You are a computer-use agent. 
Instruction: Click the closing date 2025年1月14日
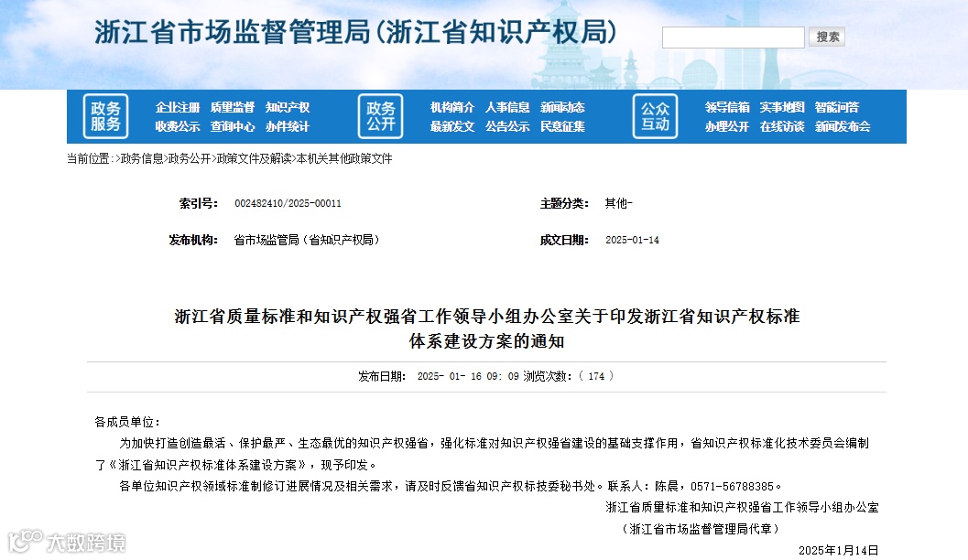click(x=838, y=550)
